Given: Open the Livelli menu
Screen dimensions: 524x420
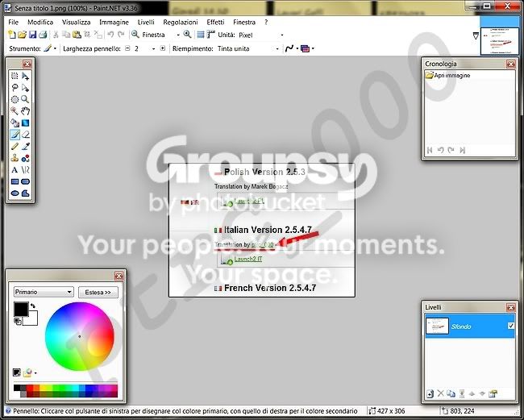Looking at the screenshot, I should pos(146,22).
